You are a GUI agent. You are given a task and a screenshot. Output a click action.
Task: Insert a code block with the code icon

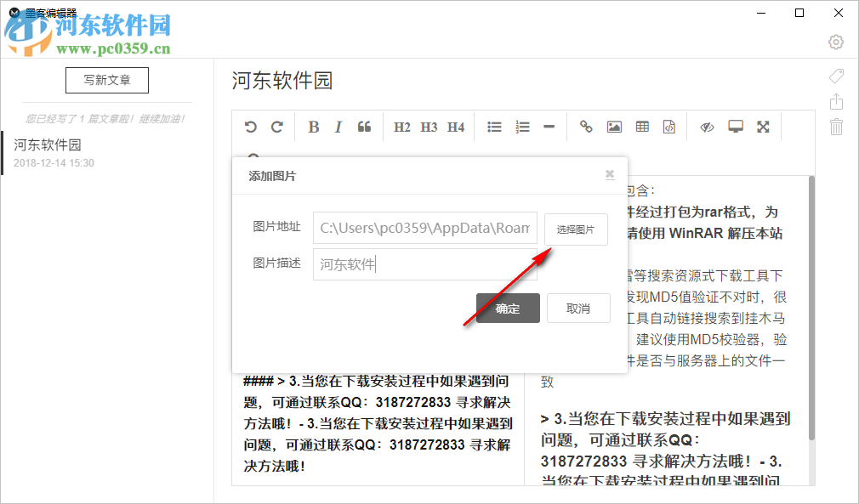point(668,126)
